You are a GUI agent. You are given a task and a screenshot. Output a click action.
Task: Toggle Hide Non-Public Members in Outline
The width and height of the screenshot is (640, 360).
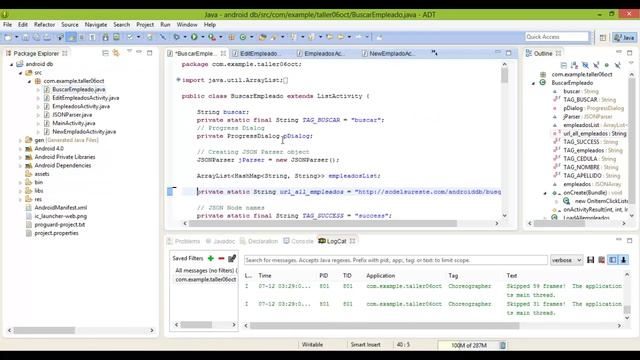point(607,65)
